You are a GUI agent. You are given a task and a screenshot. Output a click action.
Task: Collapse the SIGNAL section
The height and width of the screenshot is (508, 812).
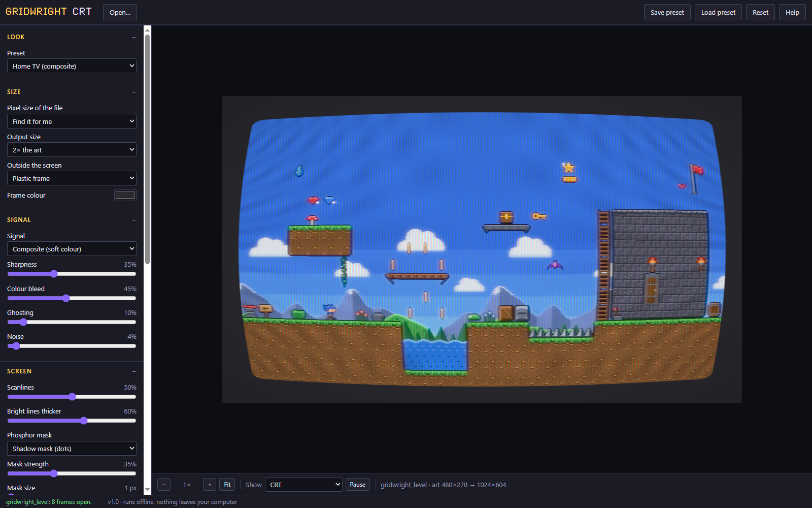click(x=134, y=220)
